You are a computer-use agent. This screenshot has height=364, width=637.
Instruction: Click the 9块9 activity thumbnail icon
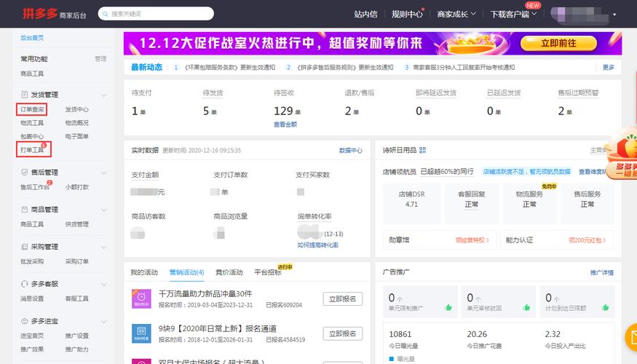point(141,333)
